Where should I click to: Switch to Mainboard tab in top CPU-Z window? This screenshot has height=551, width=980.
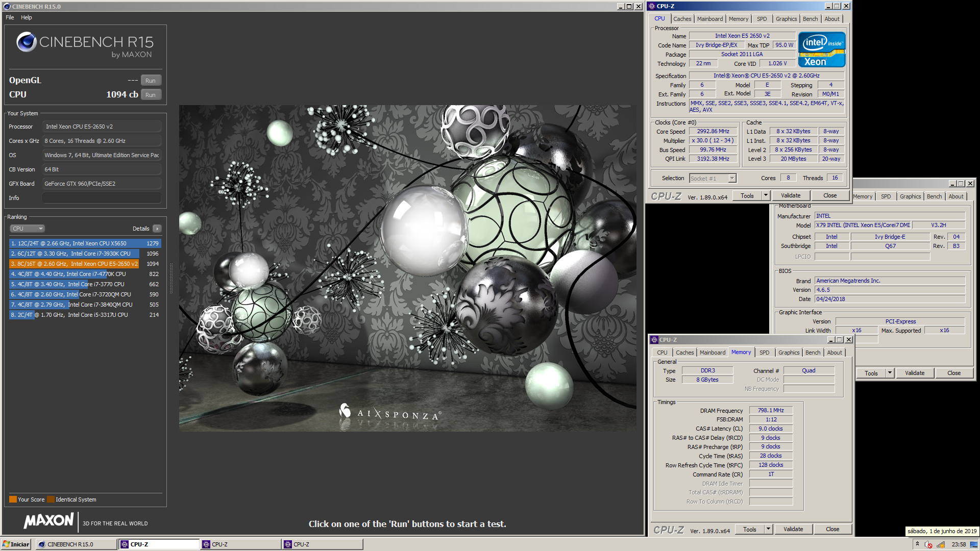coord(710,19)
